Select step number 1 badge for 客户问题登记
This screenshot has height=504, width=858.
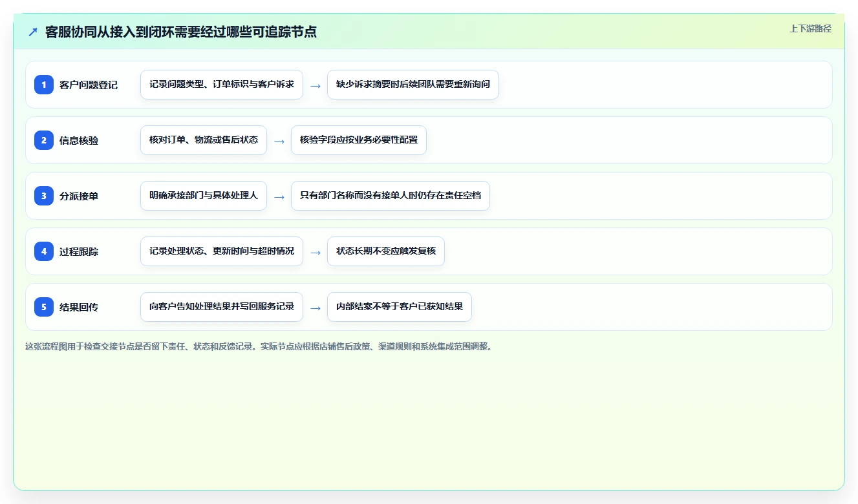44,85
